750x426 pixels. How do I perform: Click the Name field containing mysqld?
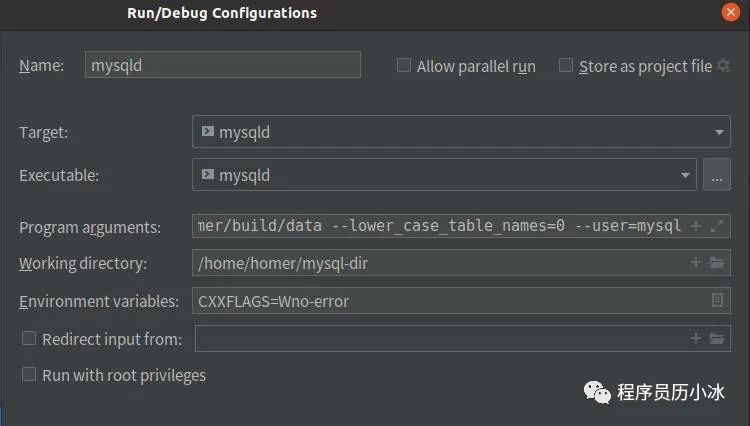222,65
